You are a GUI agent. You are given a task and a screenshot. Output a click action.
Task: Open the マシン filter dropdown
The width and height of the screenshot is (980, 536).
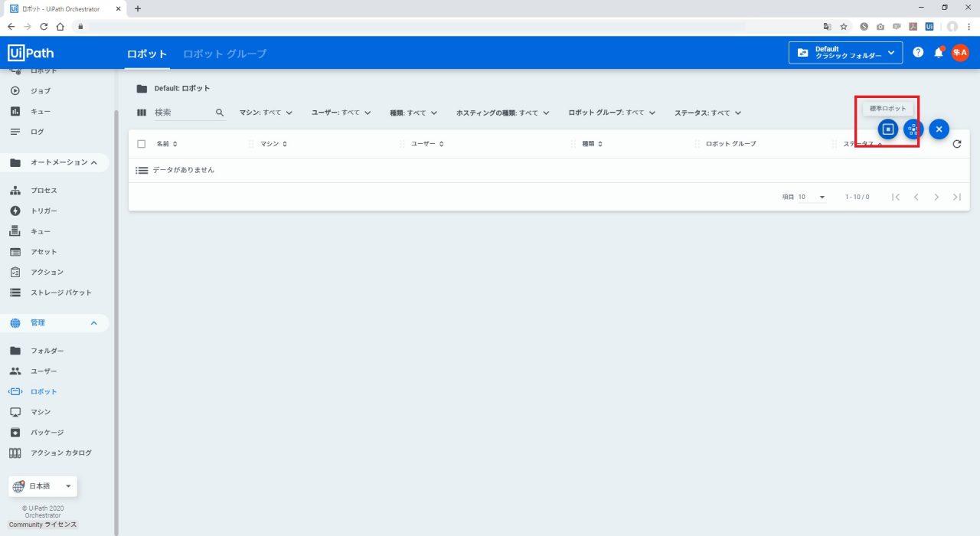pyautogui.click(x=266, y=113)
